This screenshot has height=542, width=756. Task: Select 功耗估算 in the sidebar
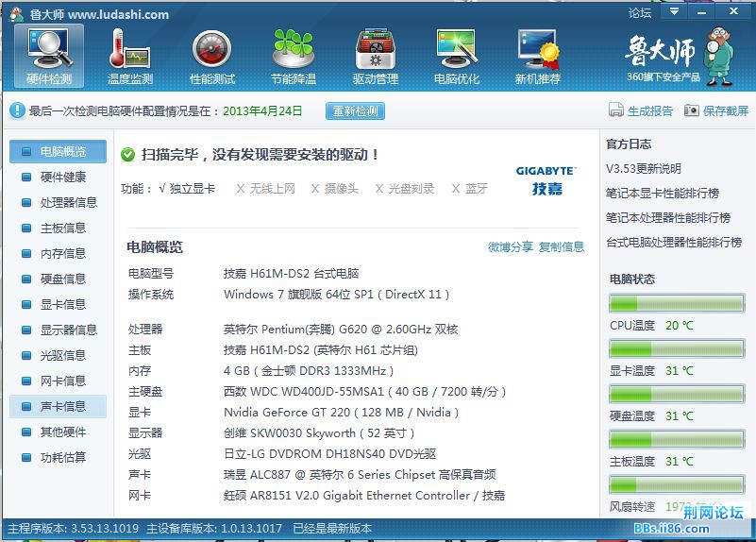coord(58,458)
